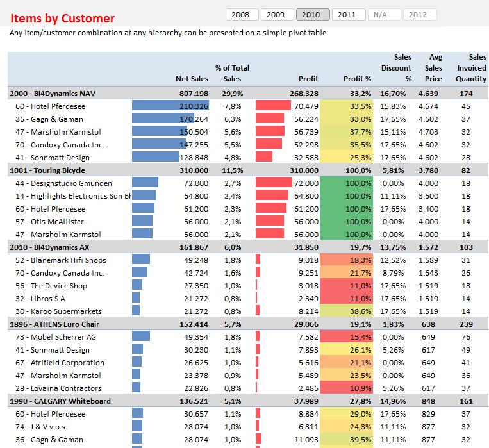Viewport: 489px width, 448px height.
Task: Click the Profit column header
Action: (x=308, y=79)
